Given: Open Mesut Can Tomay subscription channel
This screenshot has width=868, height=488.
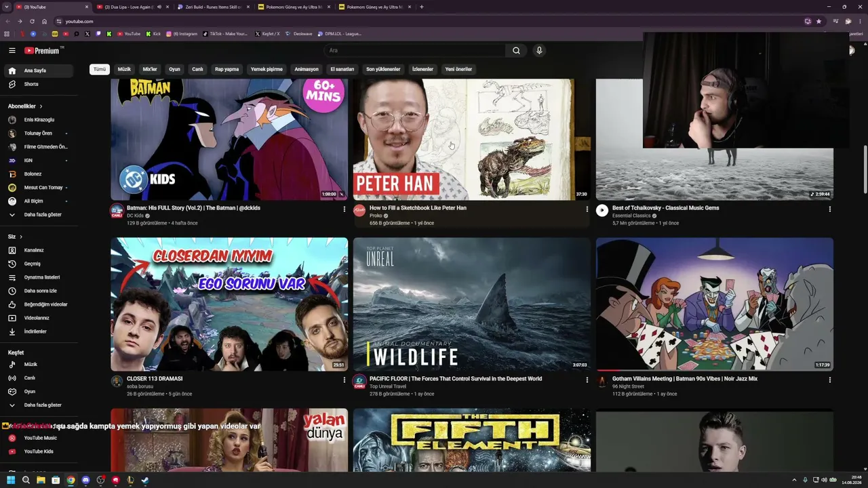Looking at the screenshot, I should (x=39, y=188).
